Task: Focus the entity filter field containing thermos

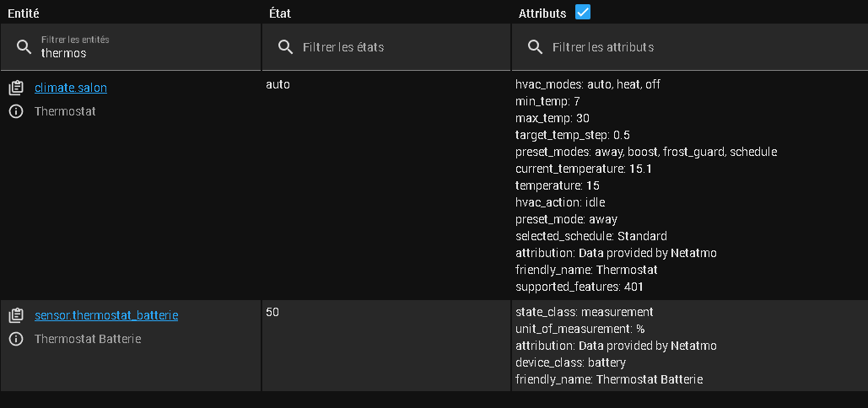Action: (143, 52)
